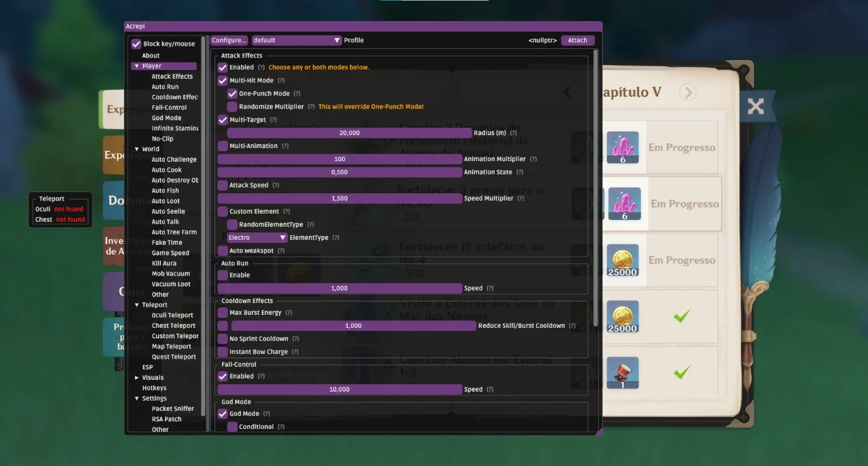The height and width of the screenshot is (466, 868).
Task: Select RSA Patch in sidebar
Action: [167, 420]
